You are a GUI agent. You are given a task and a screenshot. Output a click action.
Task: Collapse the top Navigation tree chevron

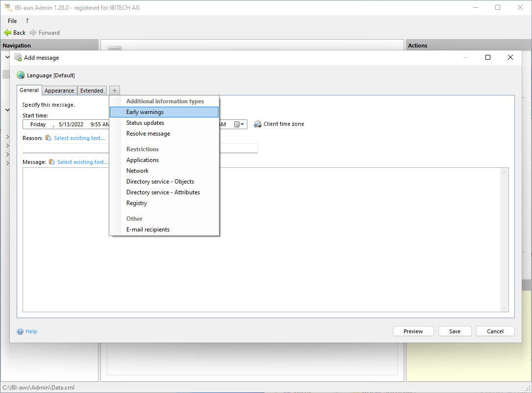coord(7,57)
